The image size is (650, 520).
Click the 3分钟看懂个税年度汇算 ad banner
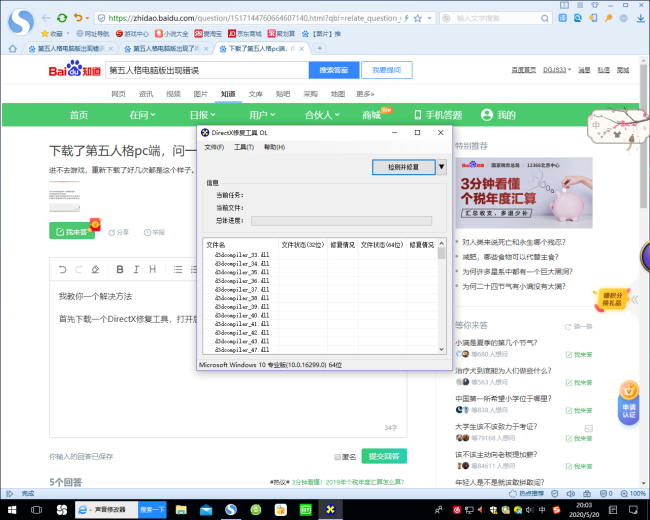(524, 193)
